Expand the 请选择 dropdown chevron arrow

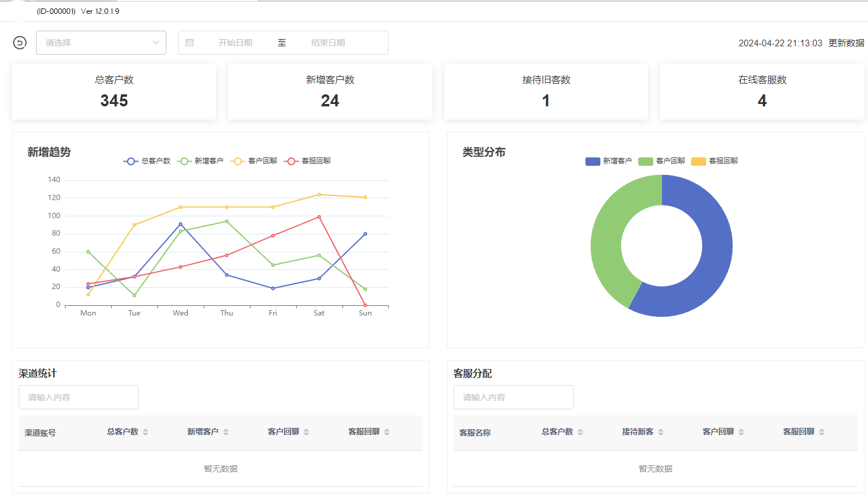(156, 43)
